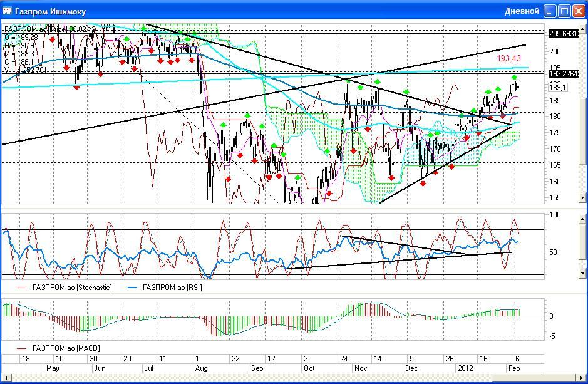The image size is (588, 384).
Task: Click horizontal scrollbar left arrow
Action: (5, 377)
